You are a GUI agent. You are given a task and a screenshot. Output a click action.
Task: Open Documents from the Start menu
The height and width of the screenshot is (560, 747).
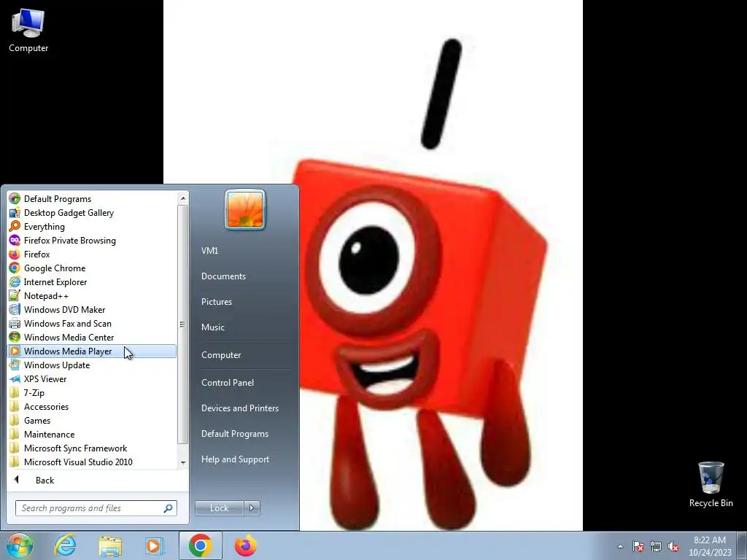244,276
